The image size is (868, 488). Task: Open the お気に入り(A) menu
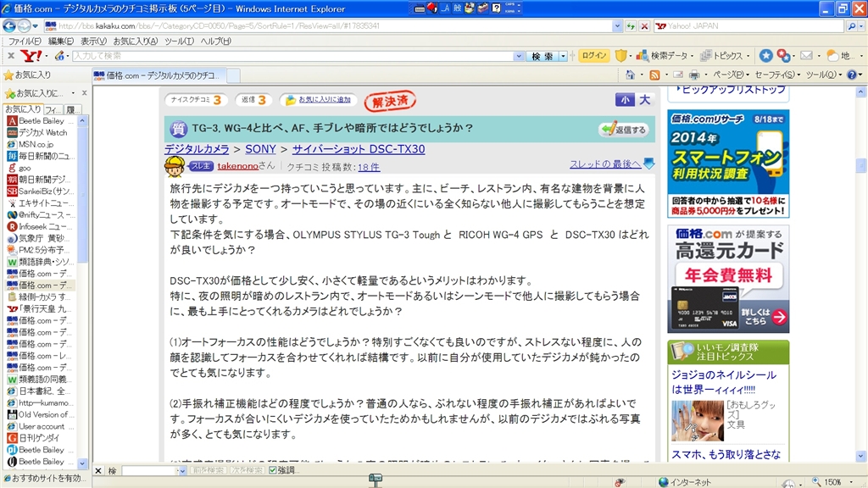tap(136, 41)
